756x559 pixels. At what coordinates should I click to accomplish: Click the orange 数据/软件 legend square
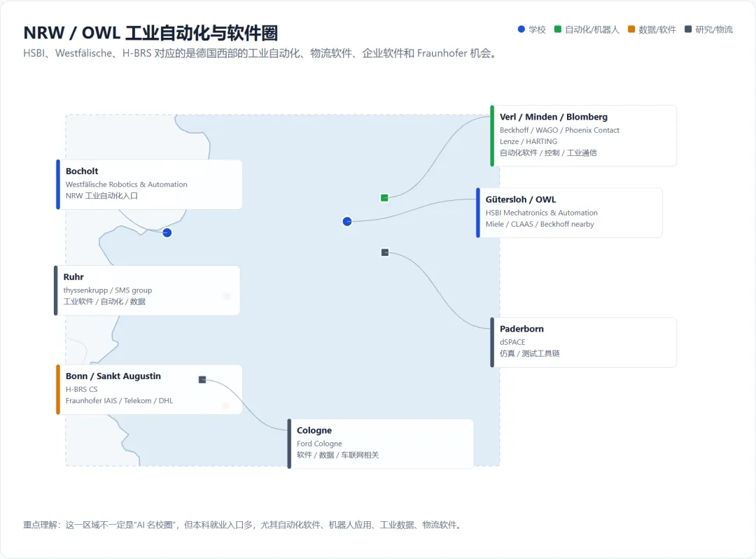631,29
